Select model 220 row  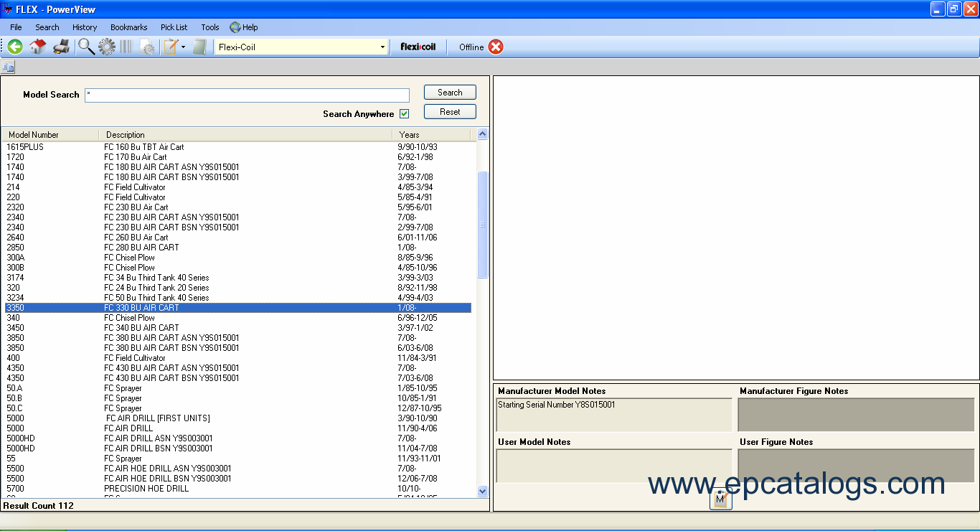click(x=238, y=197)
